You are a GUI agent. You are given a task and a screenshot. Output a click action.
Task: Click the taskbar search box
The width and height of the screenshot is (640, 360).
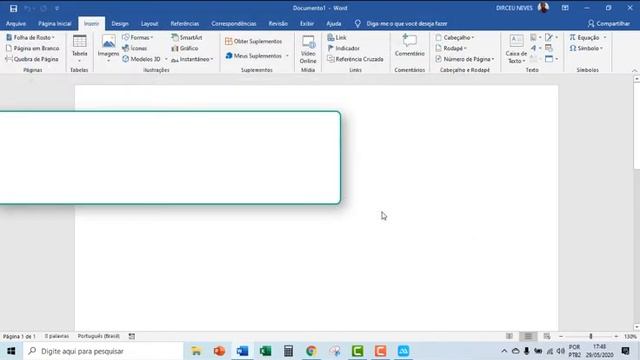click(104, 351)
